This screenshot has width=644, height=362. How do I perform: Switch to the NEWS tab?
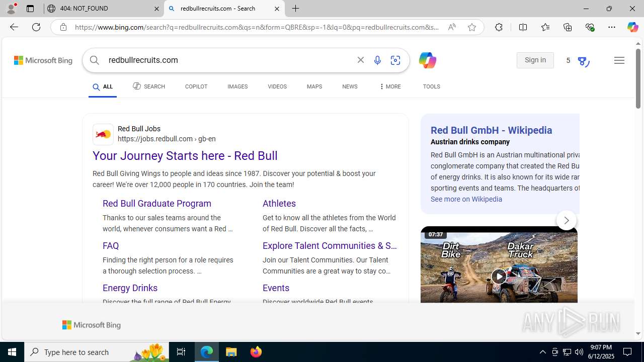point(350,87)
